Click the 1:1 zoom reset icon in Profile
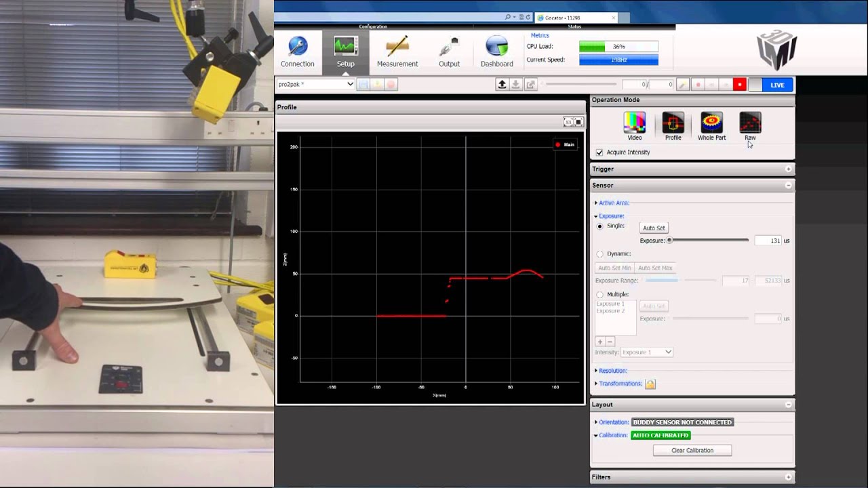868x488 pixels. [x=568, y=122]
